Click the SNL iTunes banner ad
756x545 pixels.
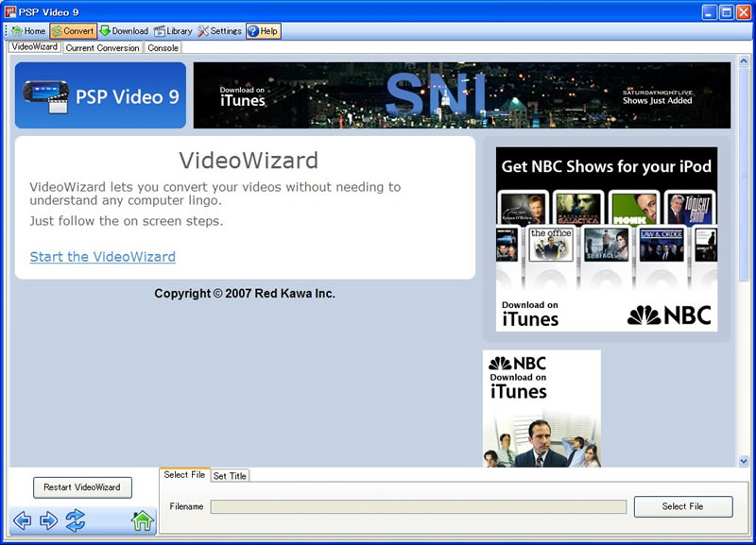pyautogui.click(x=462, y=95)
